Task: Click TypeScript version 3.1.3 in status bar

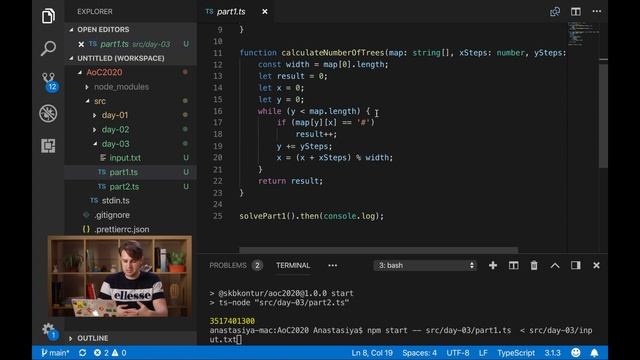Action: coord(552,353)
